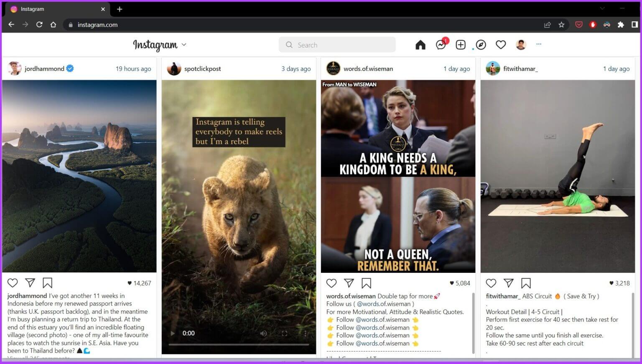Click spotclickpost profile picture
Image resolution: width=642 pixels, height=364 pixels.
[x=174, y=69]
